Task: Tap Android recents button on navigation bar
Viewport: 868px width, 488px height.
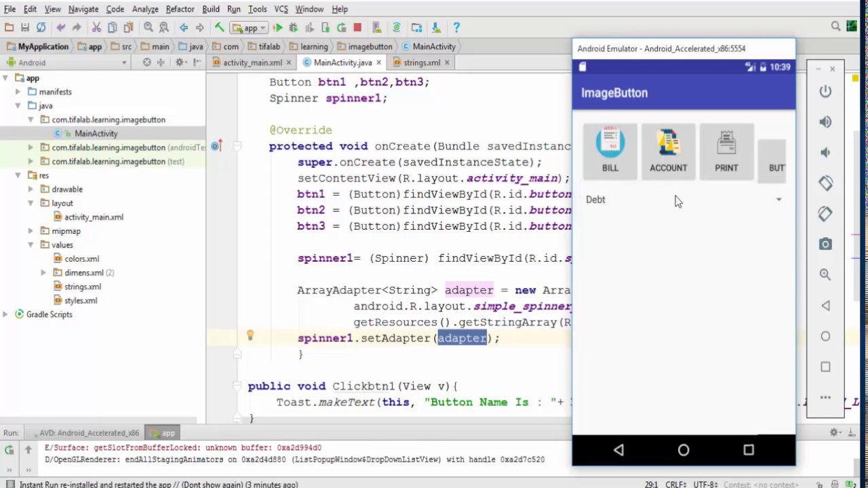Action: pos(749,450)
